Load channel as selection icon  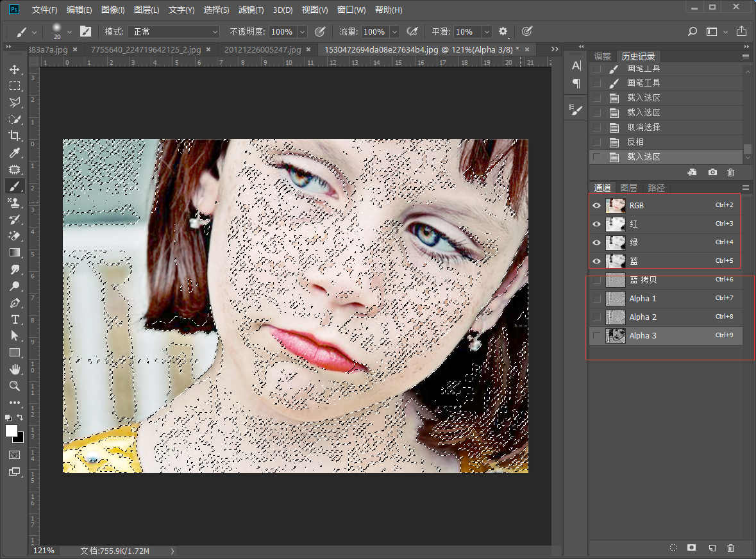[x=673, y=548]
